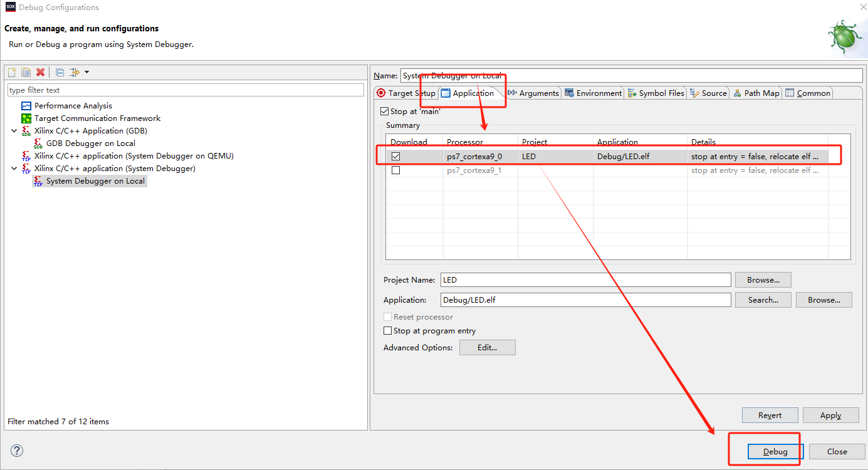Open filter menu dropdown arrow

tap(86, 72)
